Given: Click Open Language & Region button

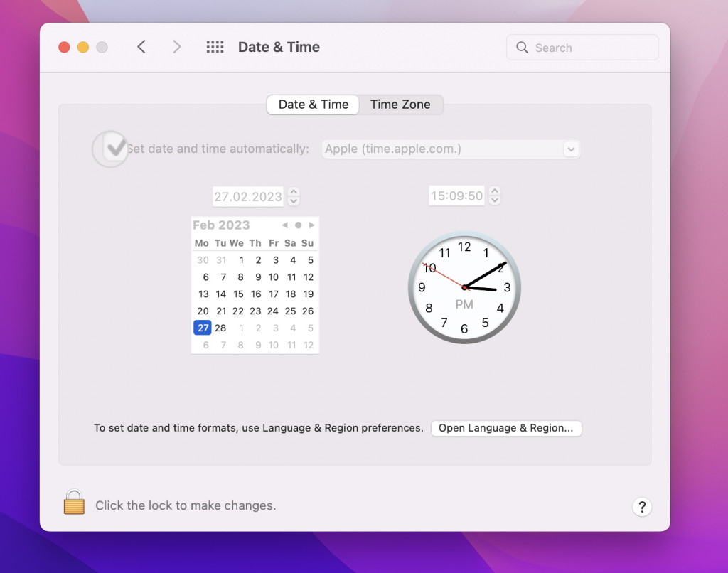Looking at the screenshot, I should (x=506, y=428).
